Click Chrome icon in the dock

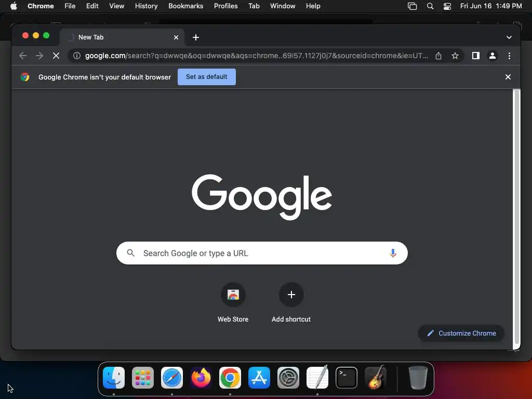click(x=230, y=378)
